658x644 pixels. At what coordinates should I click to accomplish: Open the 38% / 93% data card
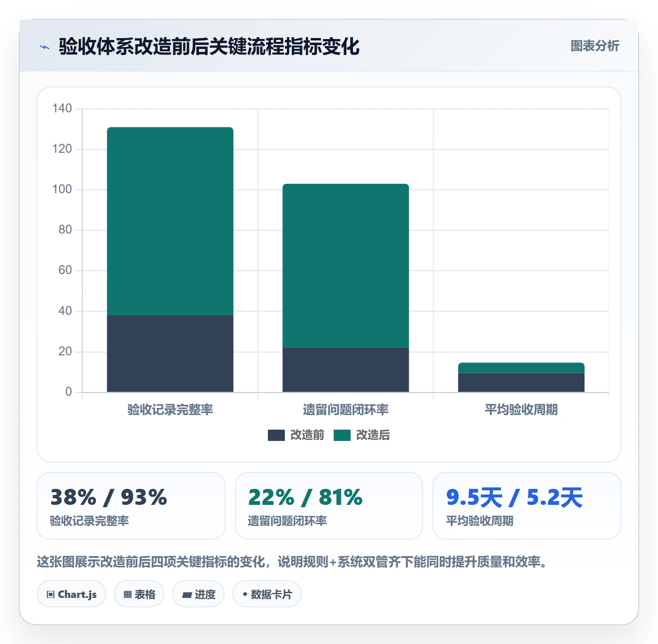coord(131,506)
